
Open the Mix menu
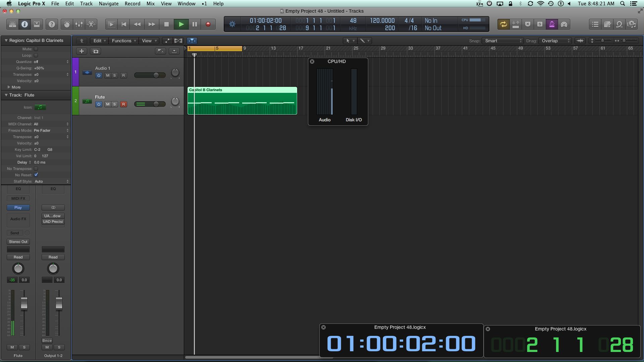(151, 3)
